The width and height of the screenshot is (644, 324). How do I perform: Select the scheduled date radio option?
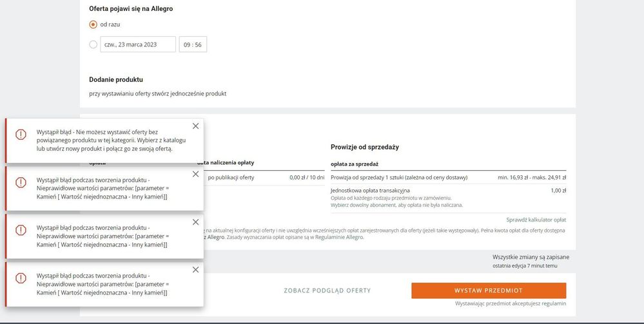pos(93,44)
